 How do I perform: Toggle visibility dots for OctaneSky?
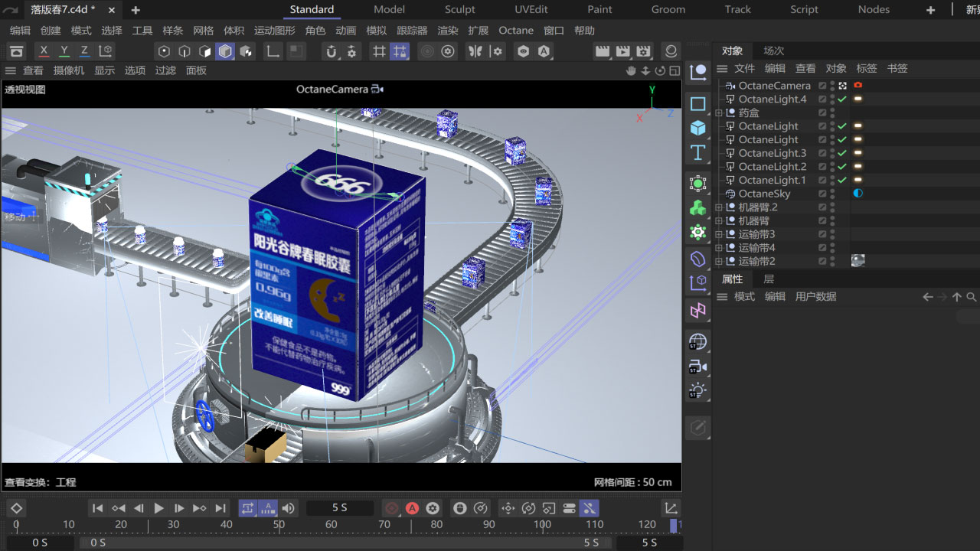[x=832, y=194]
